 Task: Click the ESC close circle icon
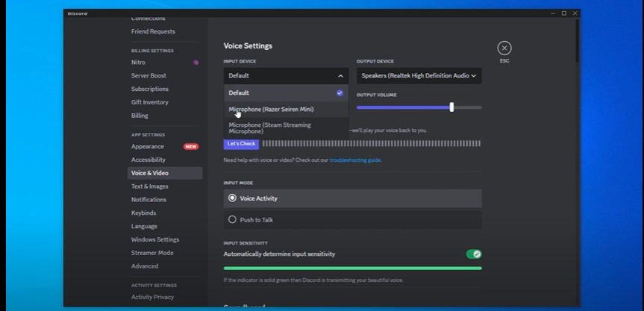pos(504,48)
